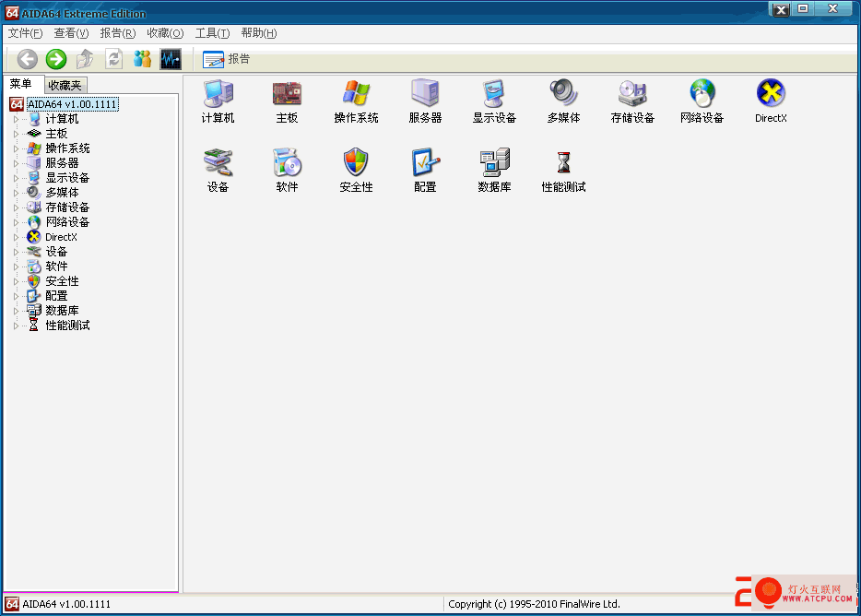The width and height of the screenshot is (861, 616).
Task: Open the monitor diagnostics waveform icon
Action: [171, 59]
